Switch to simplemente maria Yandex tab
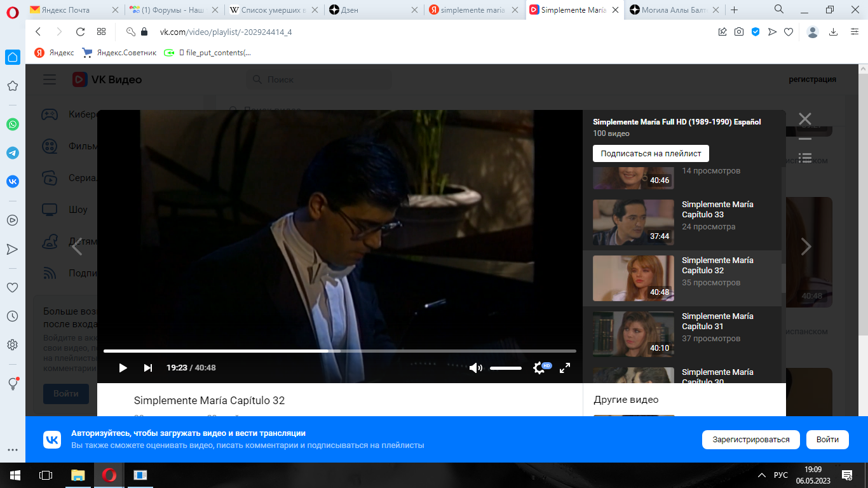868x488 pixels. pyautogui.click(x=475, y=10)
